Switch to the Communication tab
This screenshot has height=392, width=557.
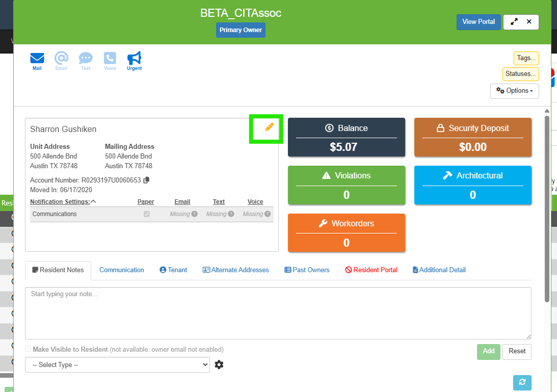pos(121,270)
